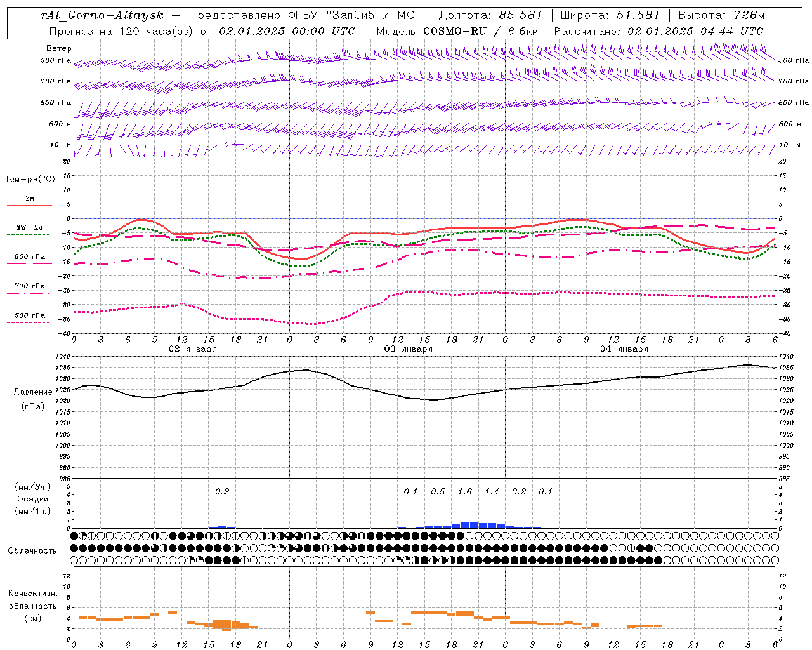Click the Тем-ра(°C) axis label
This screenshot has width=812, height=650.
click(30, 180)
